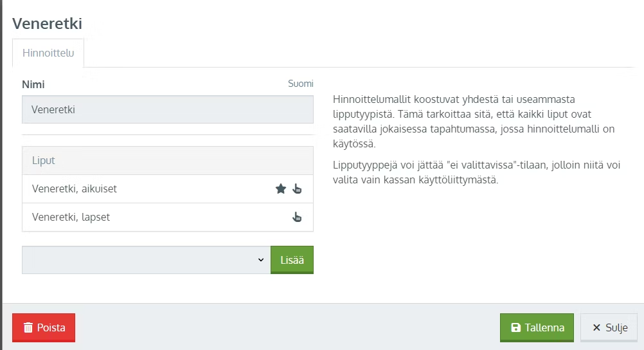Screen dimensions: 644x350
Task: Expand the ticket type dropdown arrow
Action: tap(261, 260)
